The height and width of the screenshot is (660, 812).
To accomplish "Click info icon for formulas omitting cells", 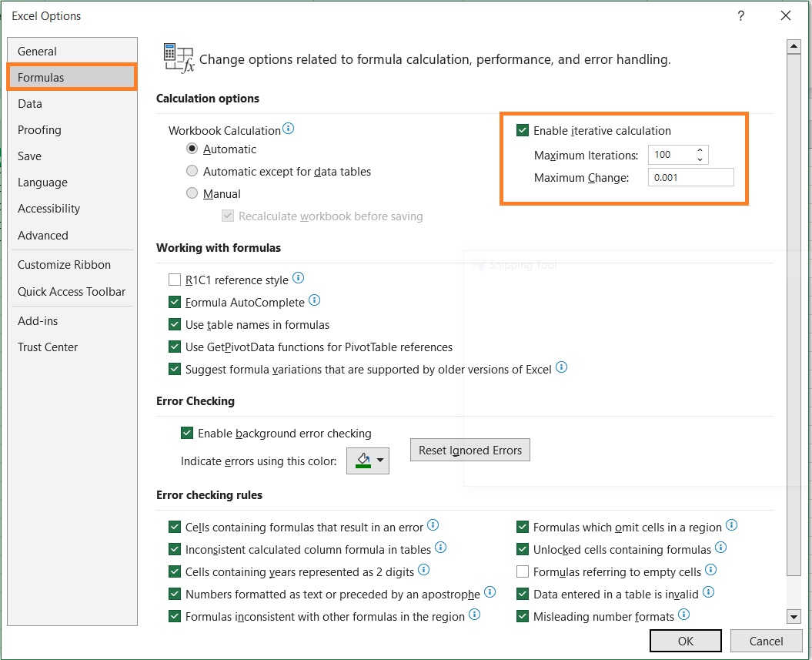I will [731, 525].
